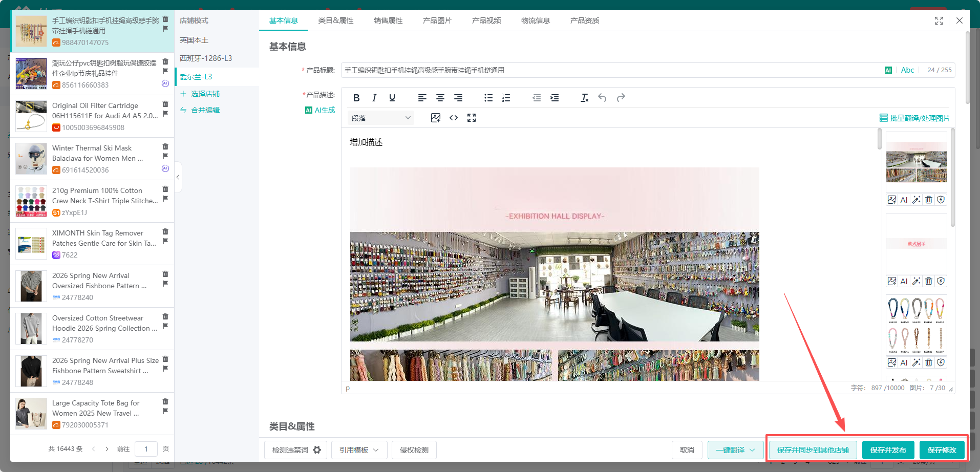980x472 pixels.
Task: Click the 保存修改 button
Action: (x=942, y=450)
